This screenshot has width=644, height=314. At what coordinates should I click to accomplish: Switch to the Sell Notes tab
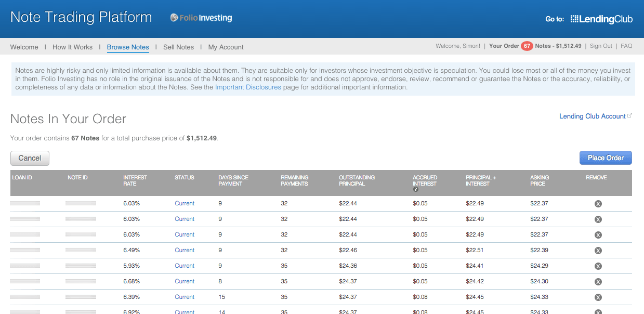point(178,47)
